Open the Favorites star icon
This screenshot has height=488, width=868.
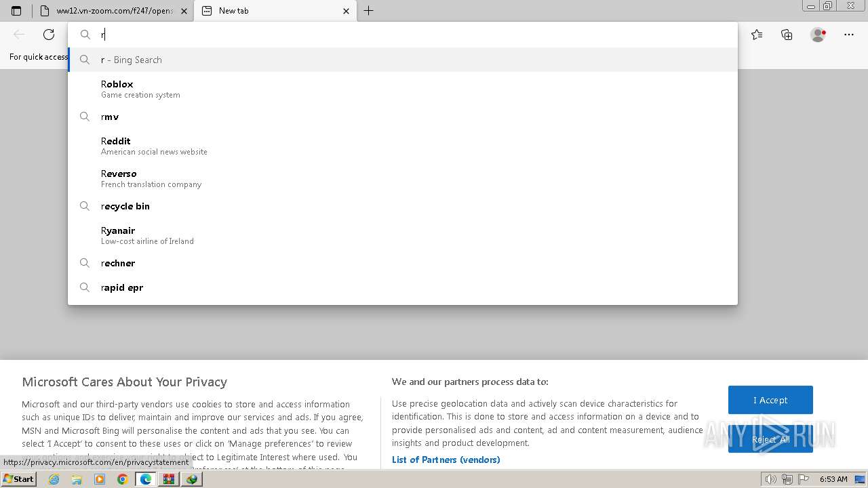[757, 35]
